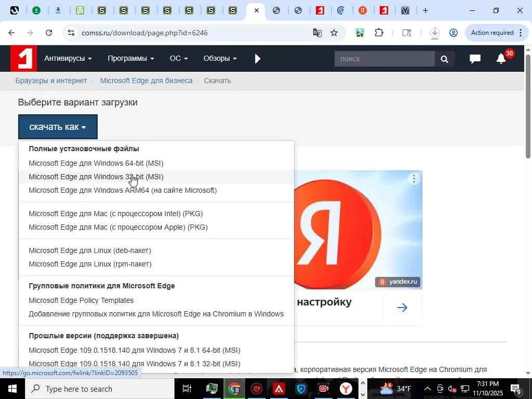Click the Yandex ad banner image
Viewport: 532px width, 399px height.
[x=358, y=230]
